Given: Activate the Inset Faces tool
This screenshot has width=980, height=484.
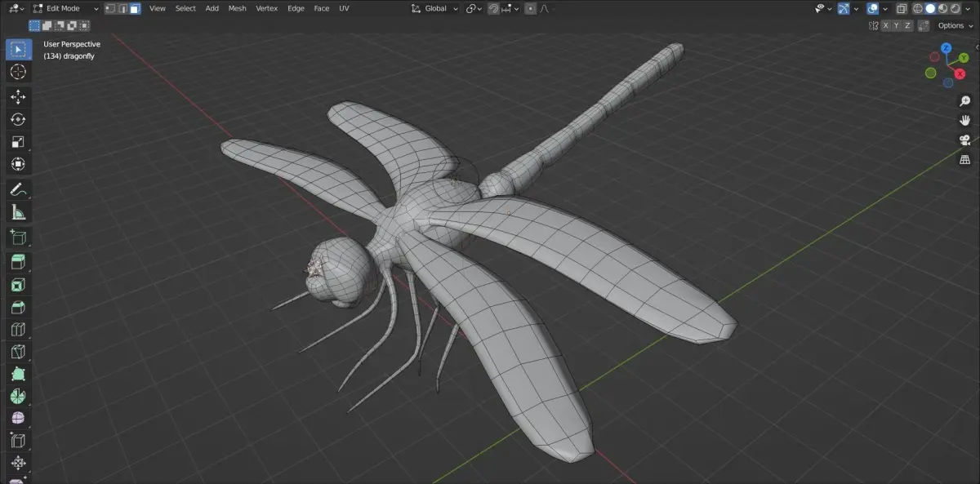Looking at the screenshot, I should pyautogui.click(x=18, y=286).
